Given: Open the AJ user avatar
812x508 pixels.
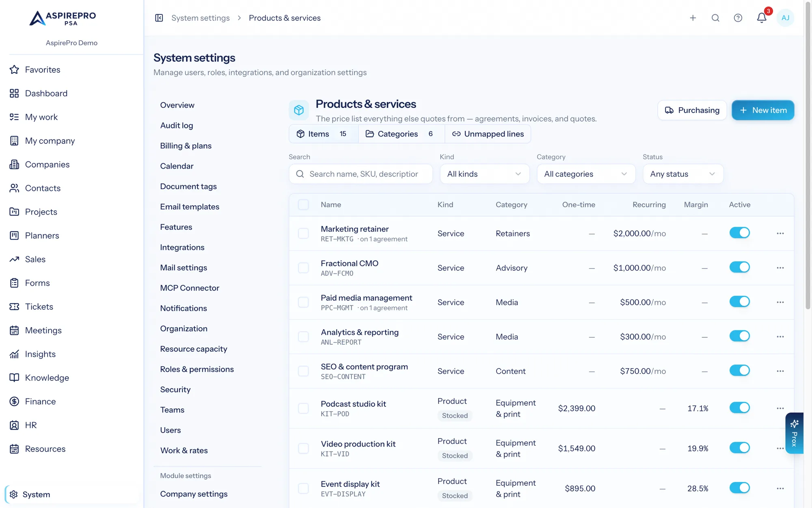Looking at the screenshot, I should click(x=785, y=18).
